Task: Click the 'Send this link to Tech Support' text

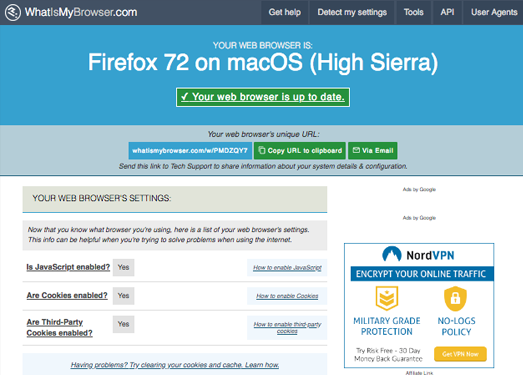Action: click(x=263, y=166)
